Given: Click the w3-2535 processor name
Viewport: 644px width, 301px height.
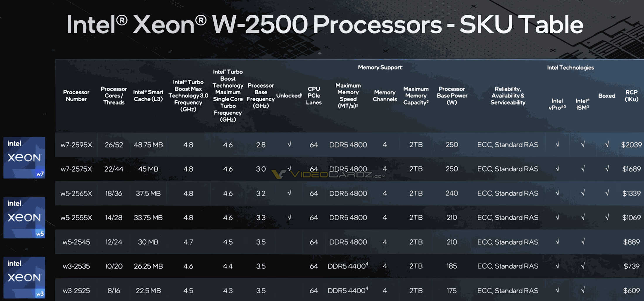Looking at the screenshot, I should (76, 266).
